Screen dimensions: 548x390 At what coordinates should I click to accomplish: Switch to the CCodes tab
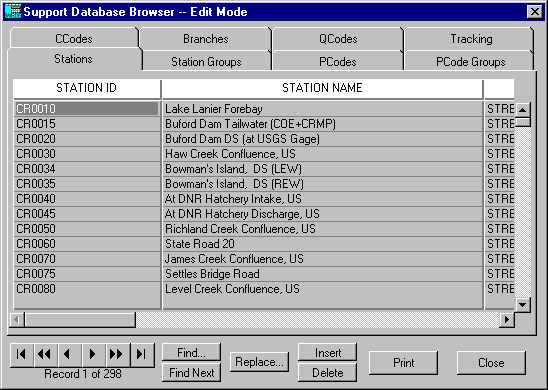[x=74, y=38]
